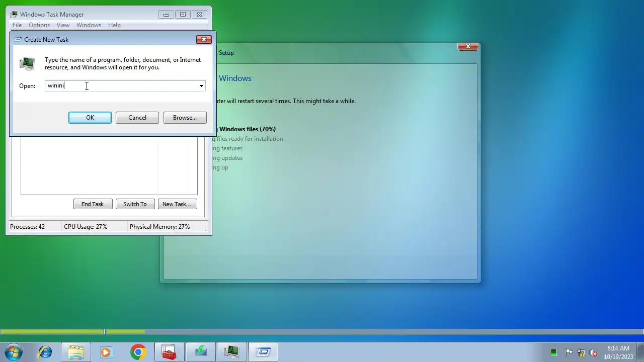Open the Windows menu in Task Manager

point(89,25)
